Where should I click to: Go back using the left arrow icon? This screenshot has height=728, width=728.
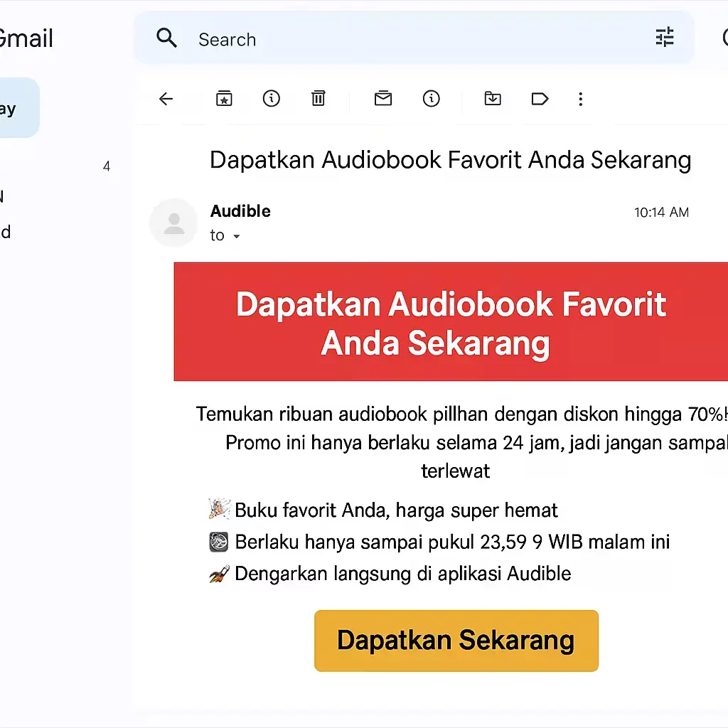[166, 99]
